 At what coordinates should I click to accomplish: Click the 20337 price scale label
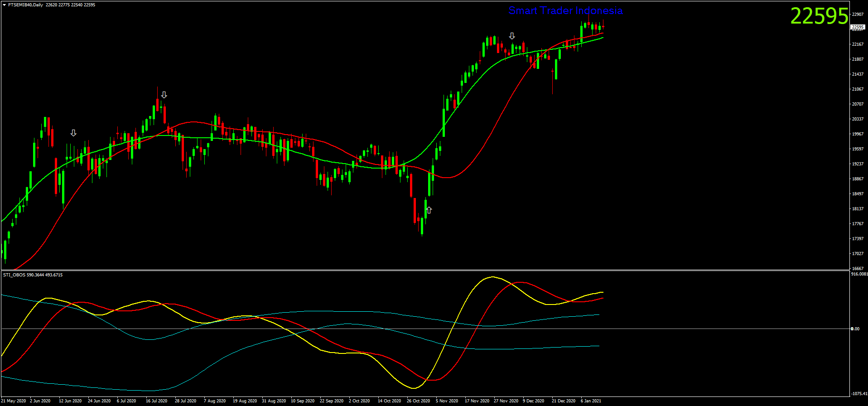858,119
